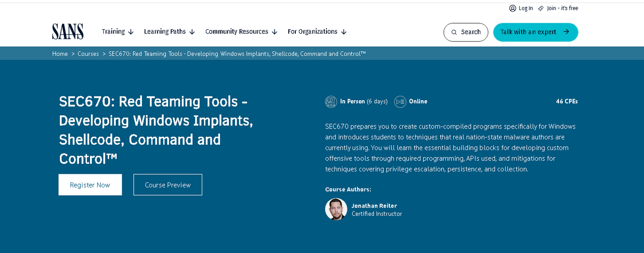644x253 pixels.
Task: Click the Certified Instructor label
Action: pos(377,214)
